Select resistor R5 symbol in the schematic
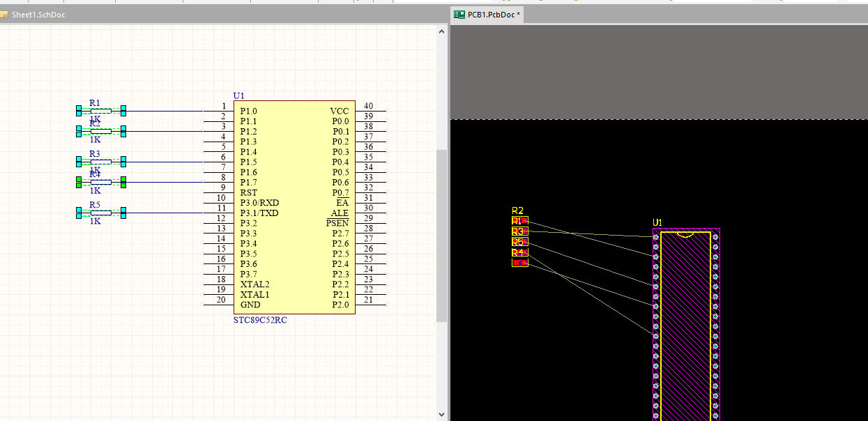Image resolution: width=868 pixels, height=421 pixels. (x=100, y=213)
